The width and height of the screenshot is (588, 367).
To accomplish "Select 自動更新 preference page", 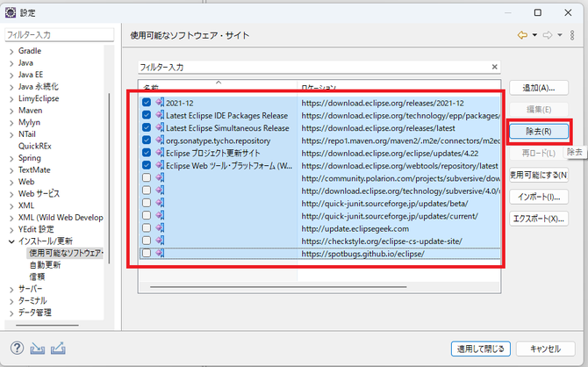I will 45,265.
